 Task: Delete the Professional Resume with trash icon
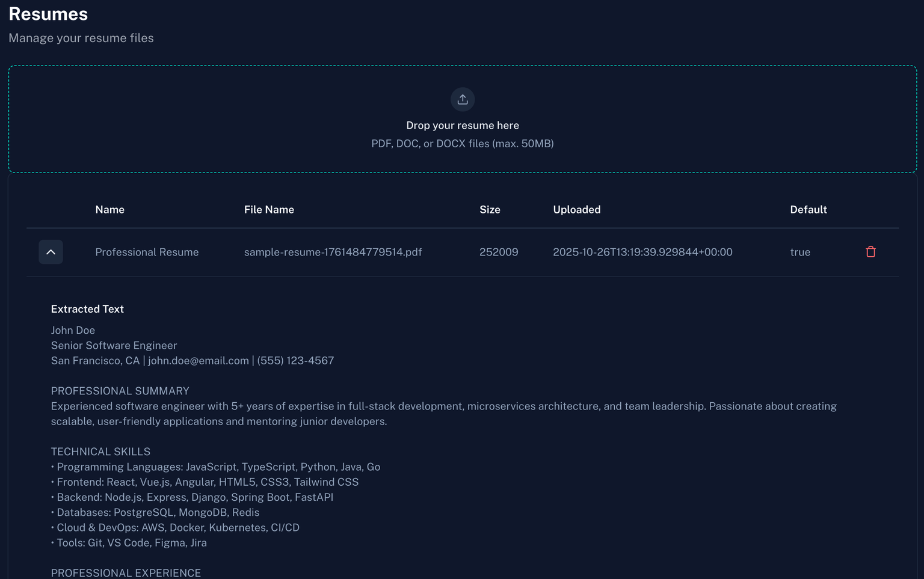click(x=870, y=252)
